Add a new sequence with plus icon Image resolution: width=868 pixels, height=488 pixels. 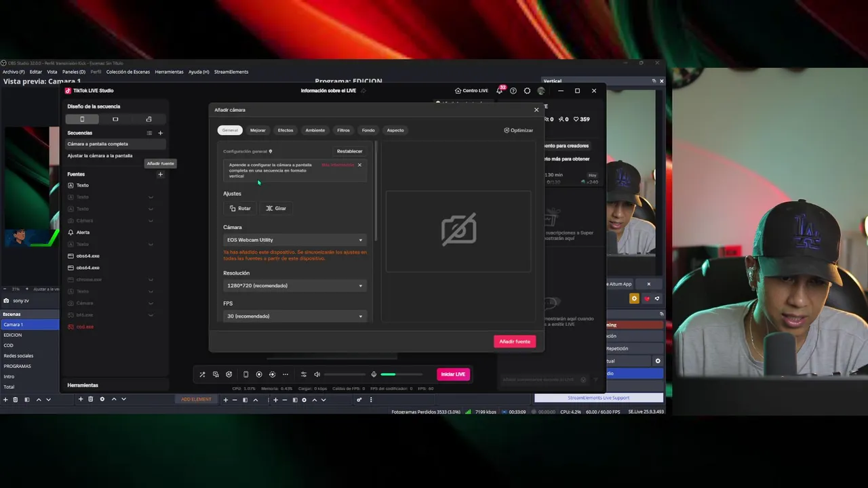(x=161, y=133)
